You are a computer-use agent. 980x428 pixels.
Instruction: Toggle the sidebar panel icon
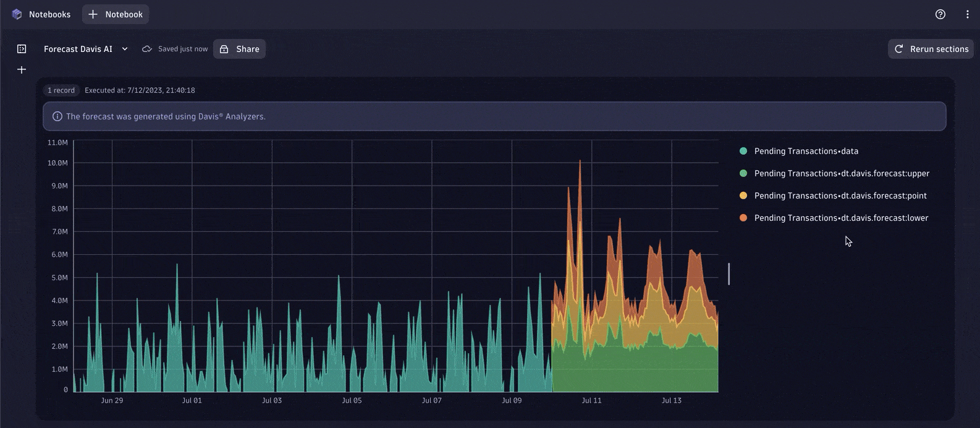[22, 49]
